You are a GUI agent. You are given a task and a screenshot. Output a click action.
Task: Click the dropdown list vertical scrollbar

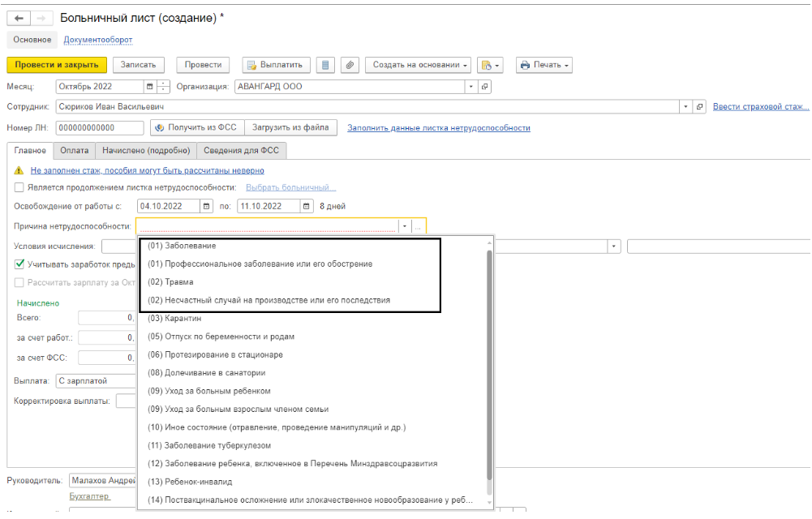point(489,365)
